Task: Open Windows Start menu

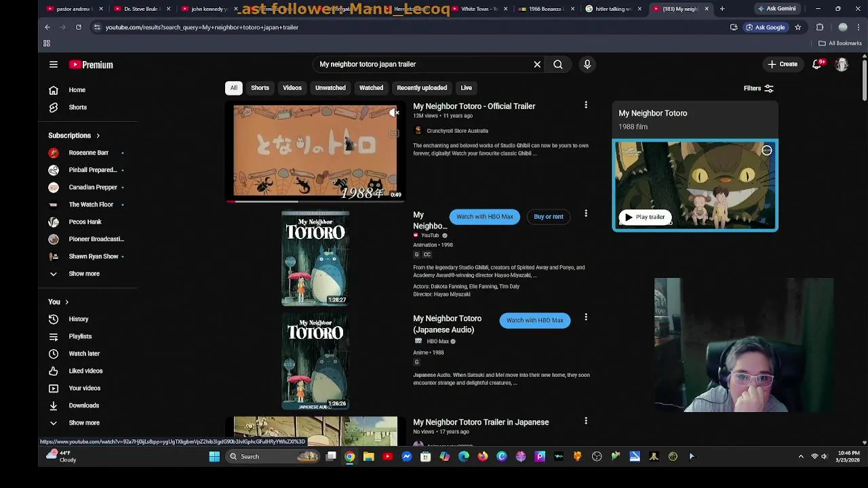Action: [214, 456]
